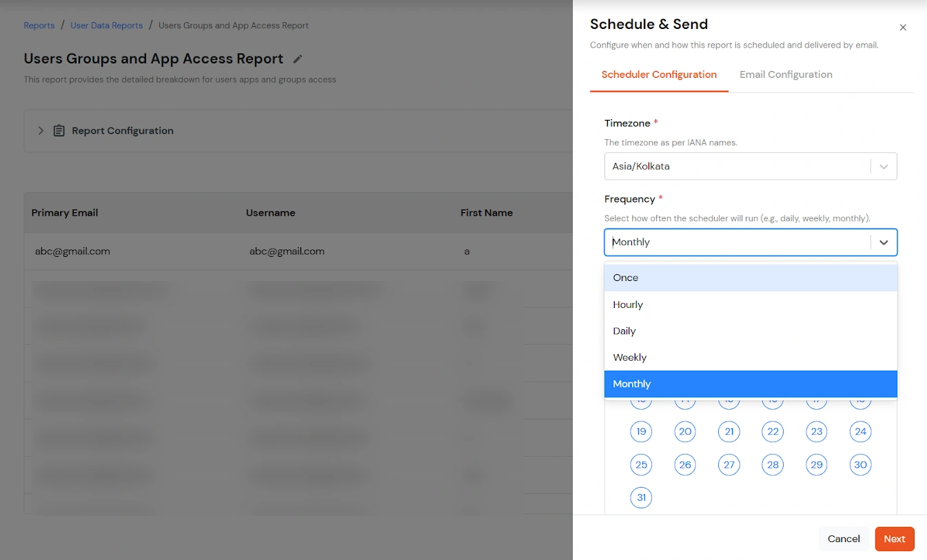Open the Timezone dropdown

click(x=884, y=166)
